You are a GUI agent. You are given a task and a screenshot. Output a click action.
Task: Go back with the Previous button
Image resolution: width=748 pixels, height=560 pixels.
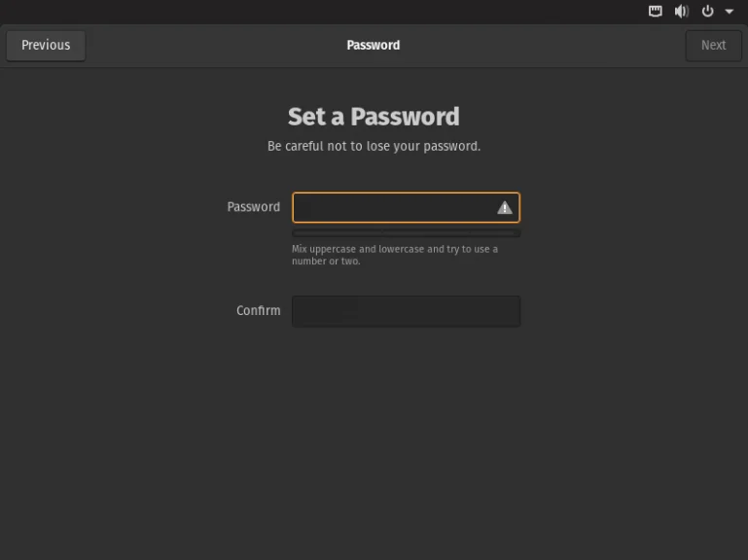tap(46, 45)
